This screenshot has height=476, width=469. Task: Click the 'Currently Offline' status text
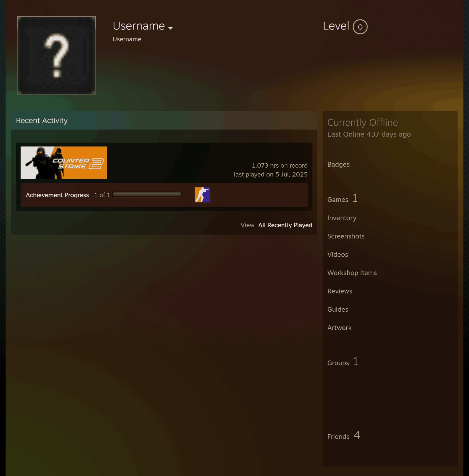(363, 123)
